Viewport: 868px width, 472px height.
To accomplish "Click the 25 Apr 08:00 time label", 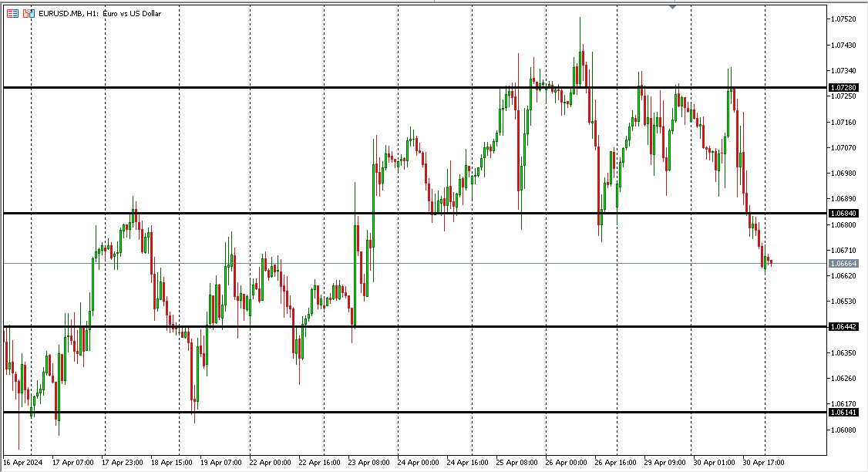I will [x=516, y=462].
